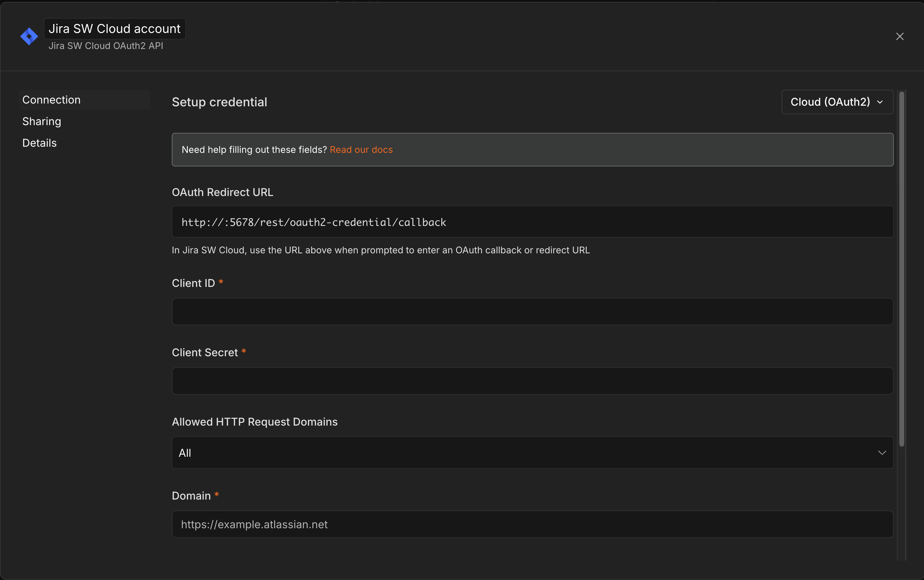Open the Connection tab
The width and height of the screenshot is (924, 580).
pos(85,100)
